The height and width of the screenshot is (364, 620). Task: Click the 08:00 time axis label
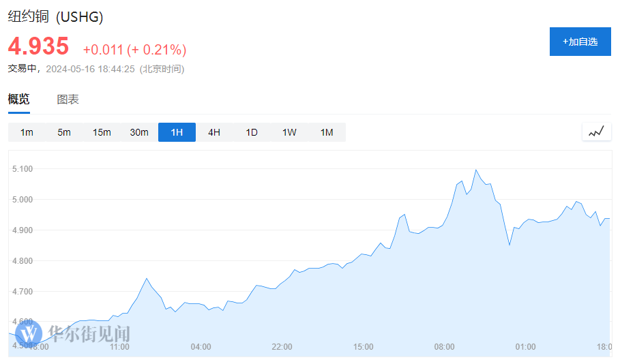point(444,347)
